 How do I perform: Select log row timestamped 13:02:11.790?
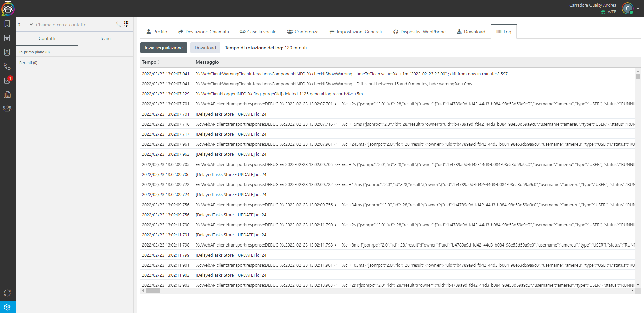pyautogui.click(x=388, y=225)
